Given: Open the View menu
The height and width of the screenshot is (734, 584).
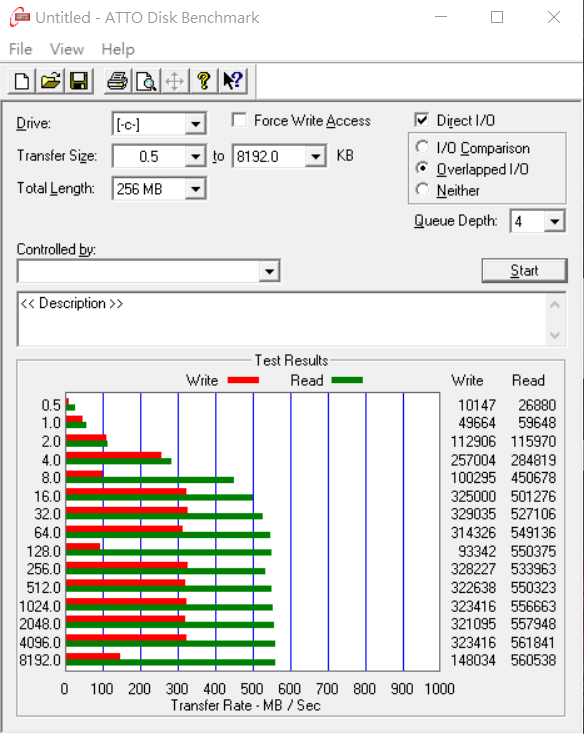Looking at the screenshot, I should click(67, 49).
